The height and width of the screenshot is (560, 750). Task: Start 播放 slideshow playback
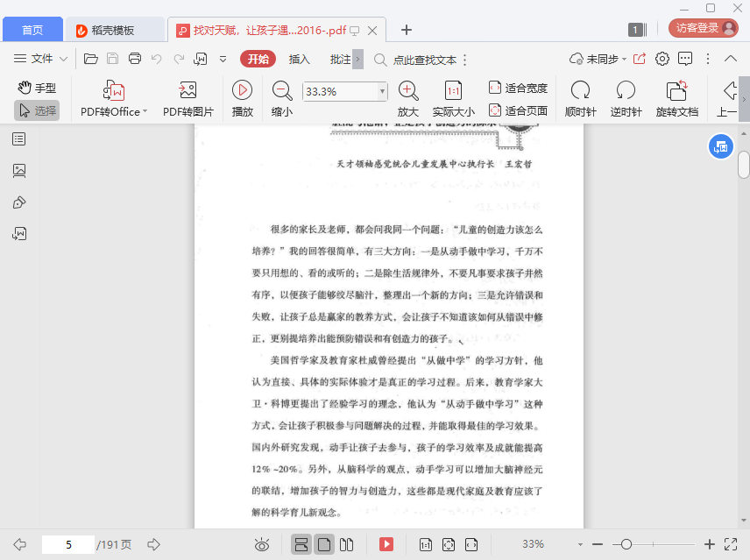pyautogui.click(x=243, y=99)
